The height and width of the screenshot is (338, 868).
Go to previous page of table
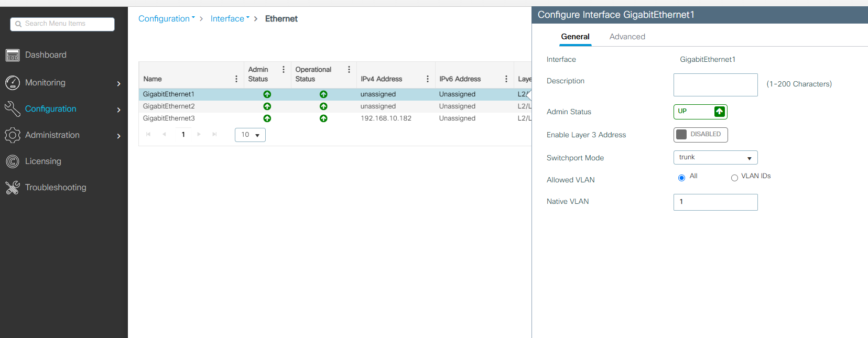pyautogui.click(x=164, y=135)
